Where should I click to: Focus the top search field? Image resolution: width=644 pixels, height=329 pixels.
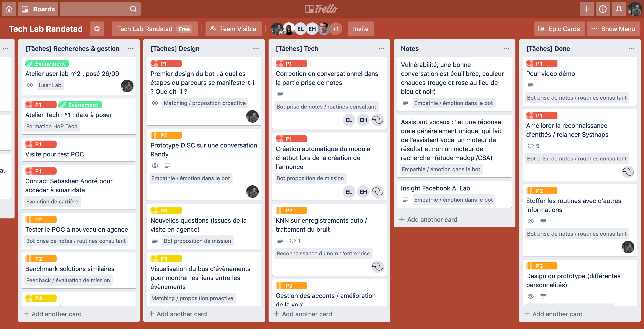(x=100, y=9)
